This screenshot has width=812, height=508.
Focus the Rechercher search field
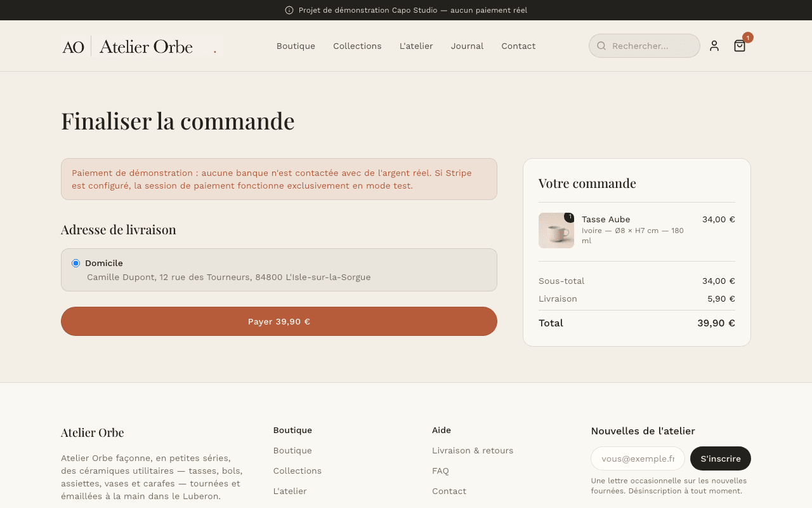(x=645, y=46)
